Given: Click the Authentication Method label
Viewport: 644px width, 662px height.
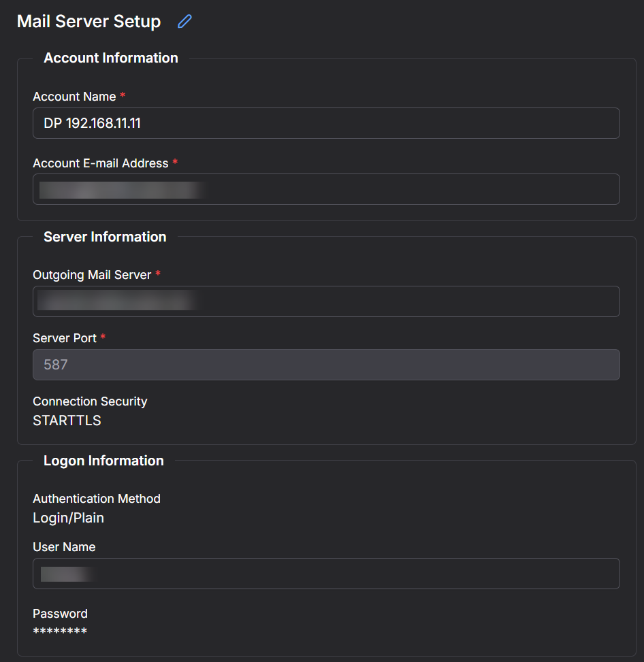Looking at the screenshot, I should pyautogui.click(x=97, y=499).
